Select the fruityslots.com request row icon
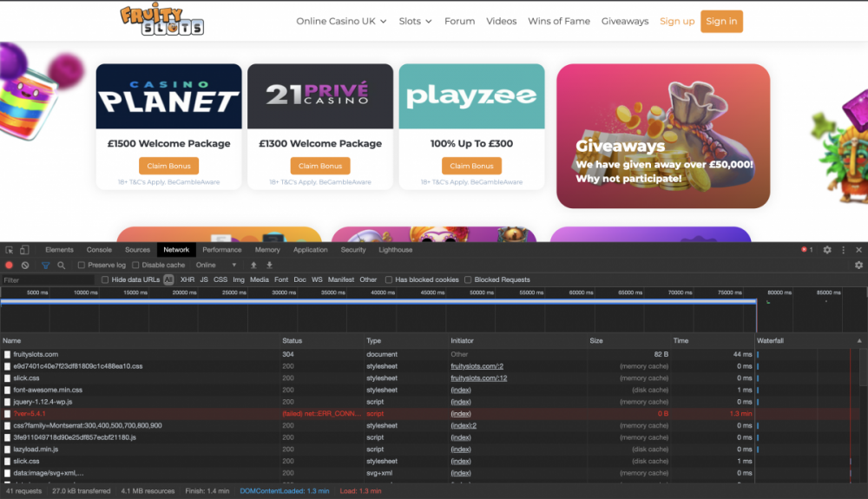 point(7,355)
